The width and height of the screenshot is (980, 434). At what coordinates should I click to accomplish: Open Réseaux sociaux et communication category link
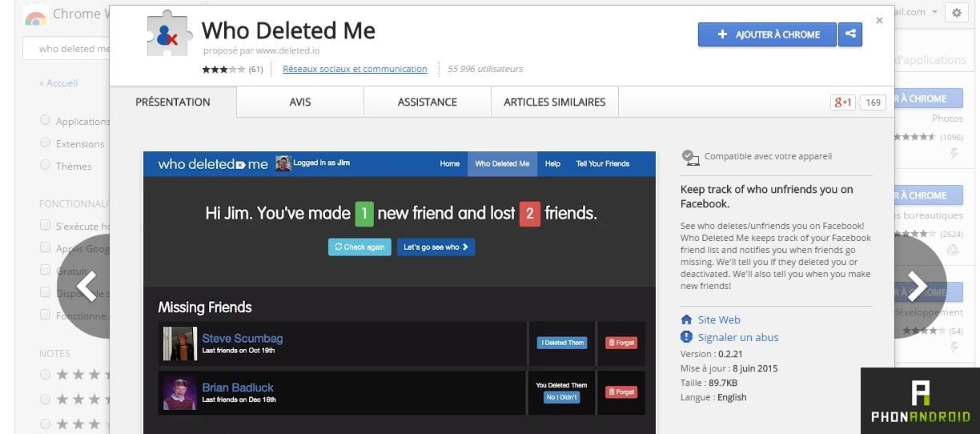click(x=355, y=69)
